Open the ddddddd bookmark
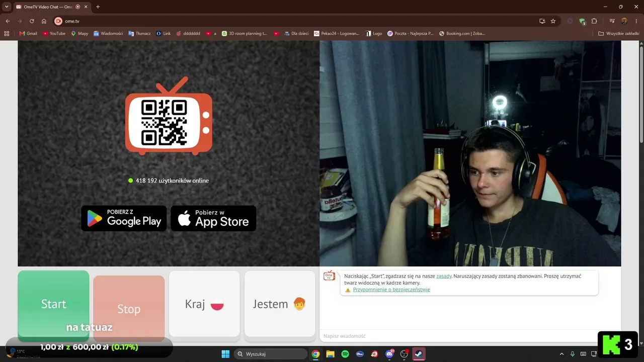This screenshot has width=644, height=362. [188, 34]
